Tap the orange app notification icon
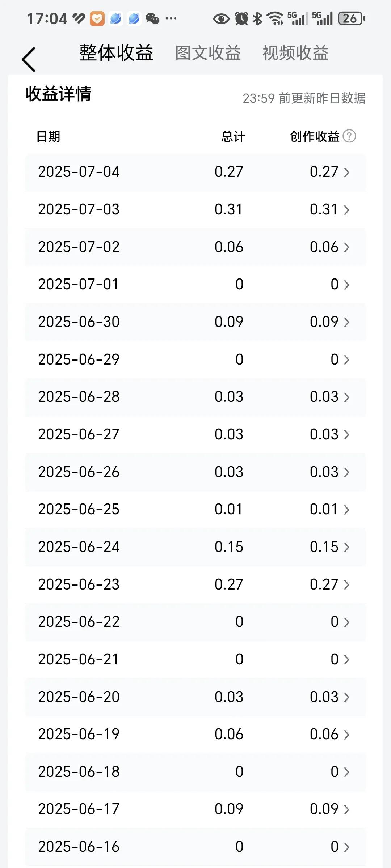The height and width of the screenshot is (868, 391). coord(97,18)
